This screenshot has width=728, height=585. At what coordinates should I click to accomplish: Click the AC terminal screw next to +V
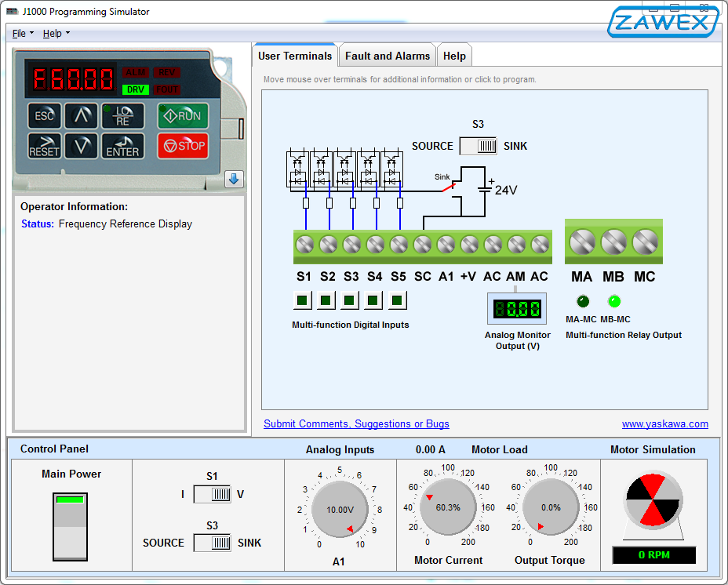493,244
